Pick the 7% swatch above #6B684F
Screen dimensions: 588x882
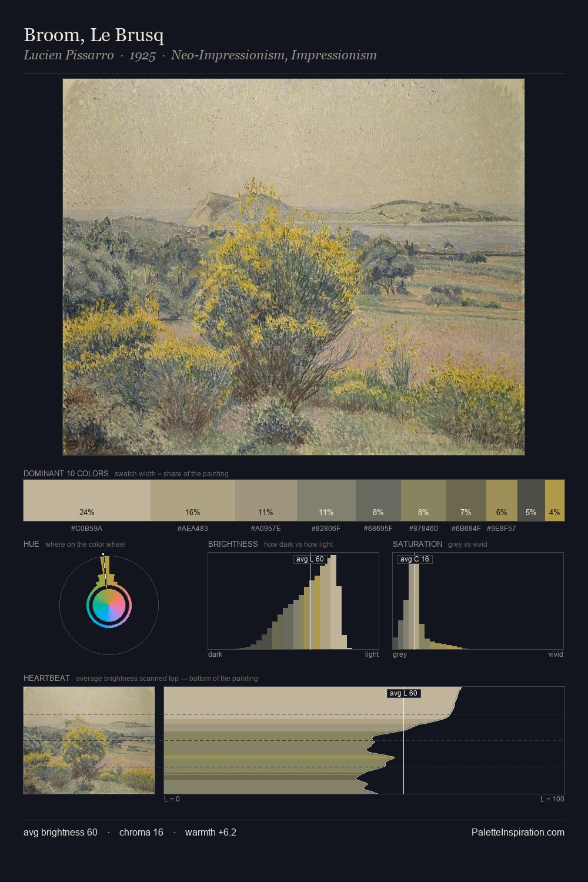pyautogui.click(x=466, y=500)
